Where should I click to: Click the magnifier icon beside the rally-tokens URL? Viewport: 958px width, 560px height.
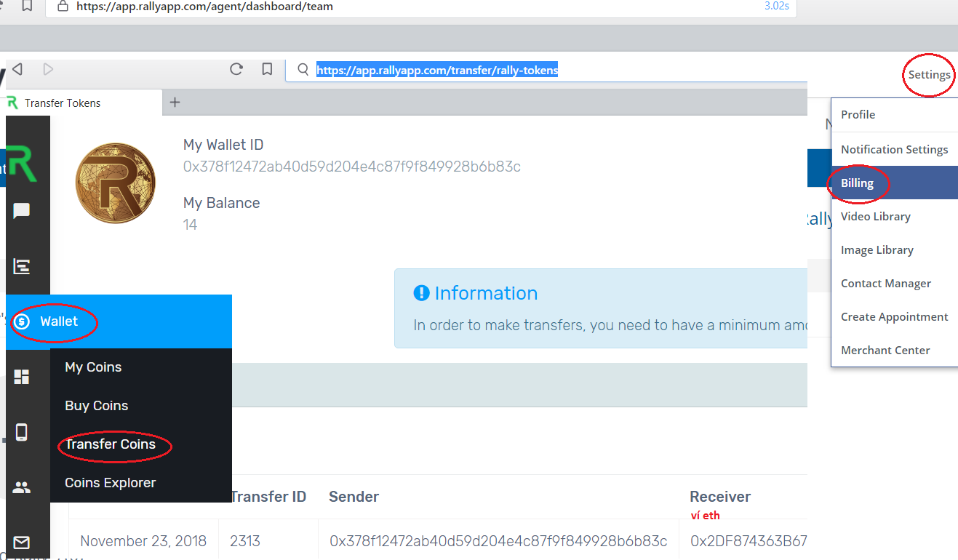point(303,70)
